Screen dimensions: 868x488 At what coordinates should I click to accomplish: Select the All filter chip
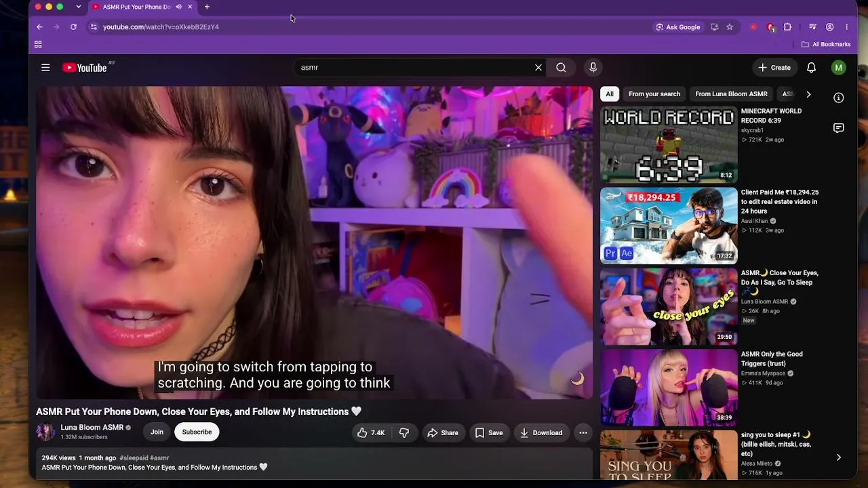610,94
